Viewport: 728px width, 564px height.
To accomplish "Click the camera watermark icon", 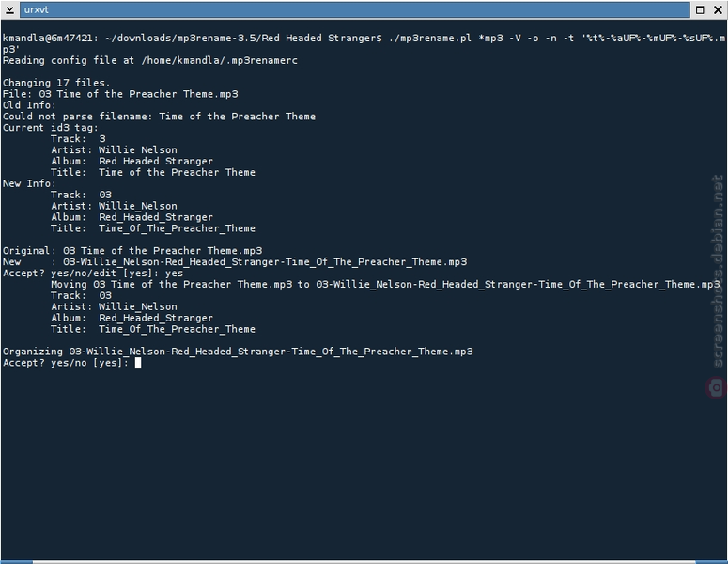I will tap(717, 387).
